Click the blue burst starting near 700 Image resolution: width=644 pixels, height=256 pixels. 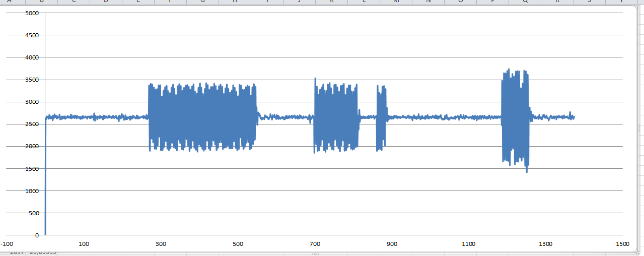336,116
